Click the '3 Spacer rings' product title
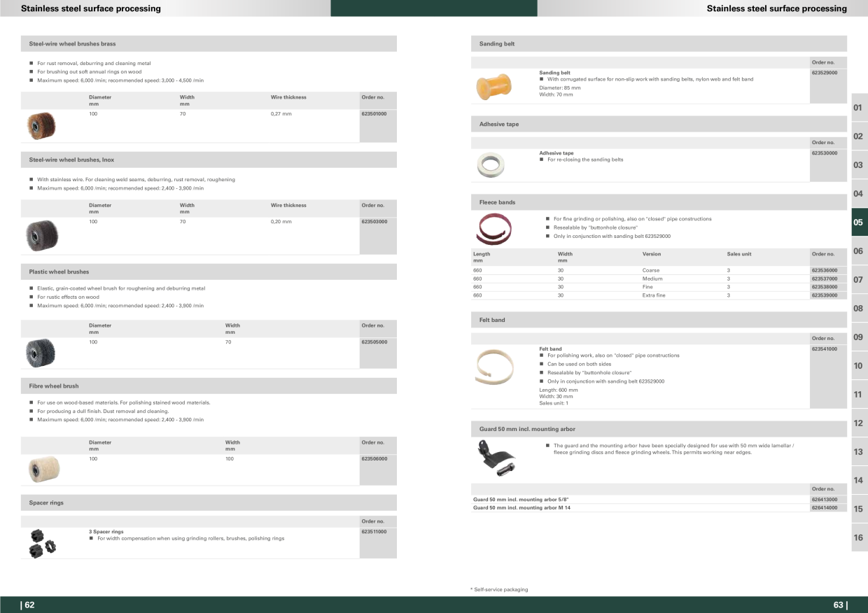 [106, 531]
